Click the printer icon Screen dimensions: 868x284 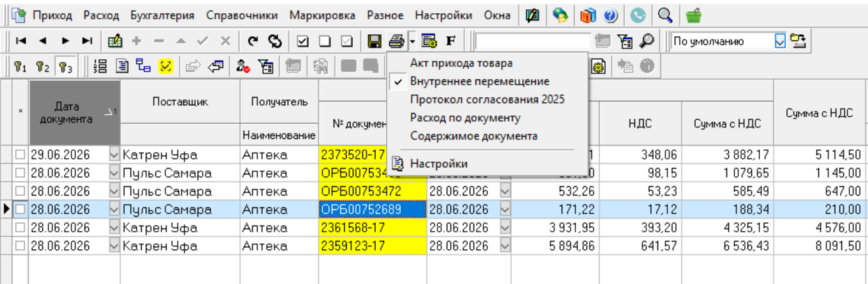point(397,41)
